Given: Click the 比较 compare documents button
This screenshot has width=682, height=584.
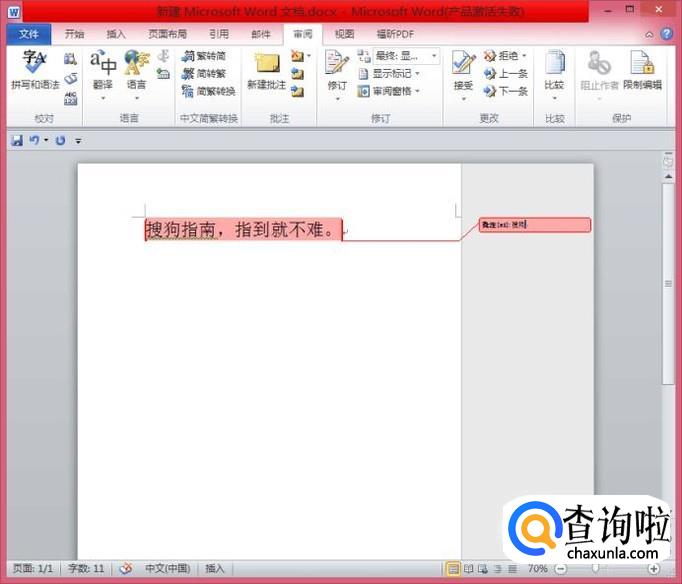Looking at the screenshot, I should click(x=555, y=70).
